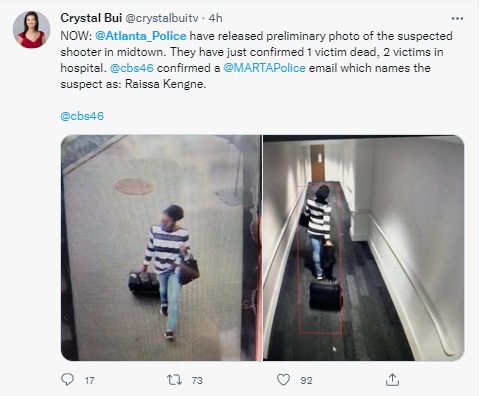Show the 92 likes count
The image size is (481, 396).
tap(306, 380)
